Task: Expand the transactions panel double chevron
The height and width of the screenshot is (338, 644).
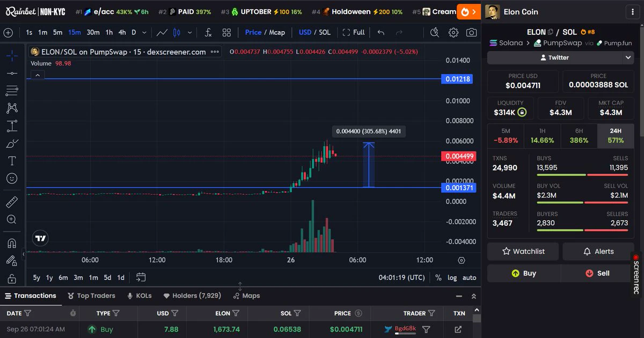Action: 474,296
